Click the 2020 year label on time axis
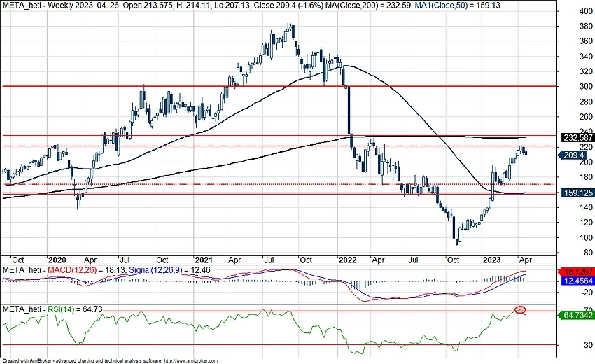This screenshot has height=364, width=595. point(57,260)
